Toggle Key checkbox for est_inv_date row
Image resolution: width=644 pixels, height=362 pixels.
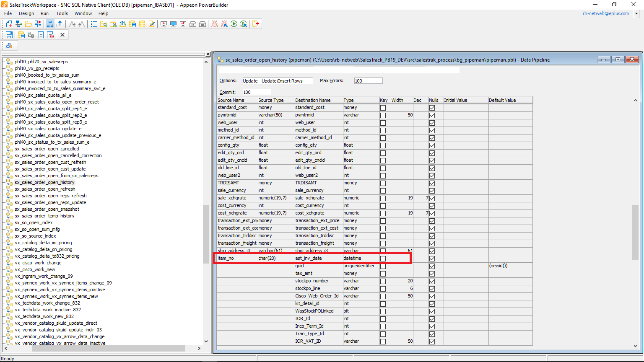383,259
